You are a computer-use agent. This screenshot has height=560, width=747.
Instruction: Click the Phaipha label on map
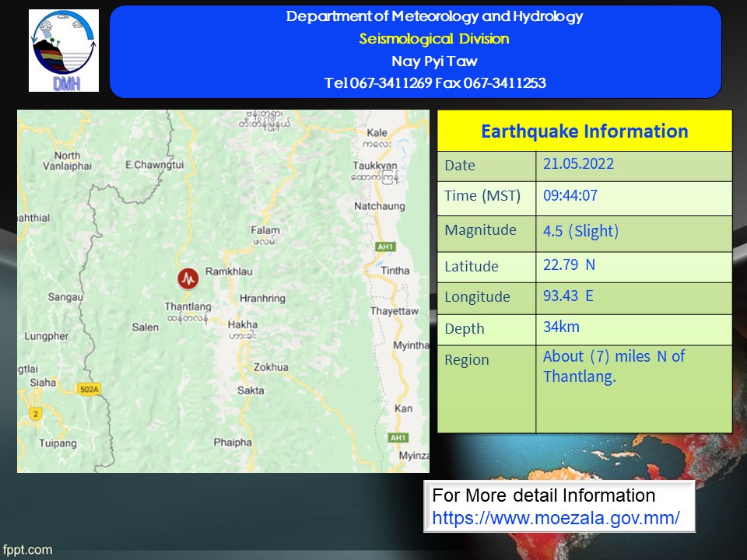click(x=233, y=443)
